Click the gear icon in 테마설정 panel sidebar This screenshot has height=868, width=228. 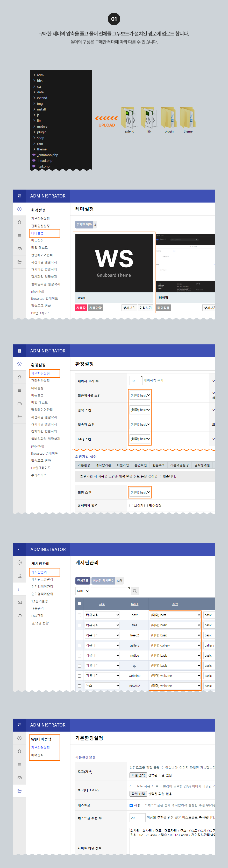pos(19,209)
